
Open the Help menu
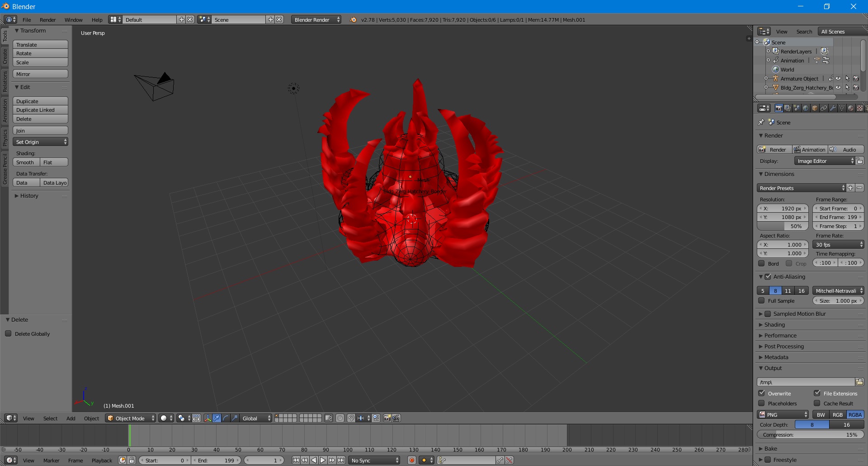97,19
